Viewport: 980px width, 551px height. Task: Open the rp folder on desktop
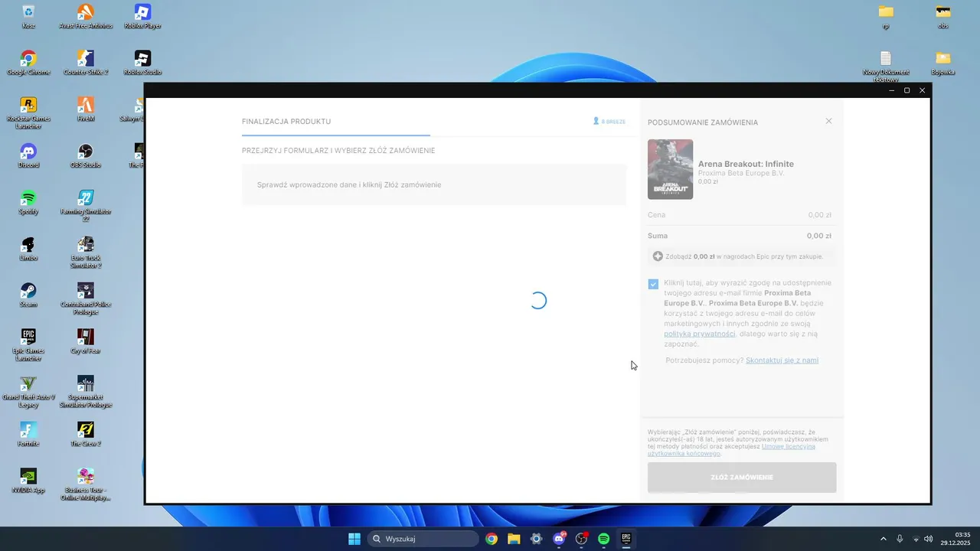pyautogui.click(x=886, y=17)
